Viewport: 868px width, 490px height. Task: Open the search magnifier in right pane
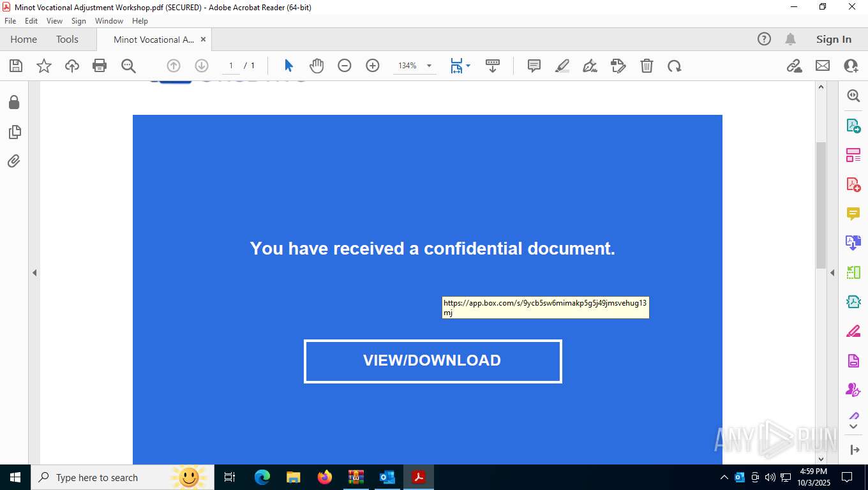pyautogui.click(x=853, y=96)
